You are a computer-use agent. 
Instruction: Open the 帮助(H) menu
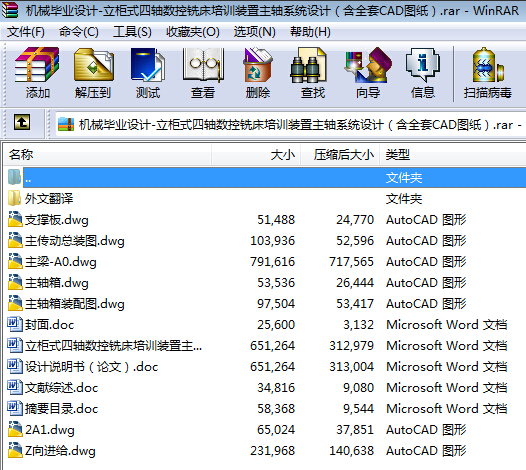coord(310,32)
